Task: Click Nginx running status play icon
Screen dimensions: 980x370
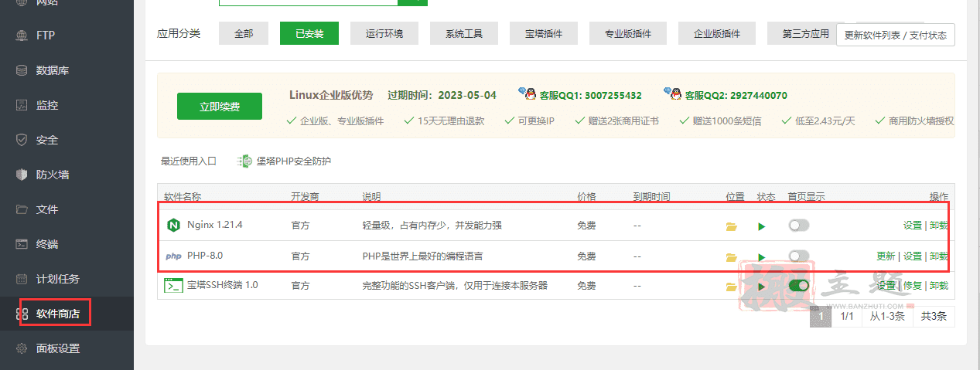Action: click(x=762, y=226)
